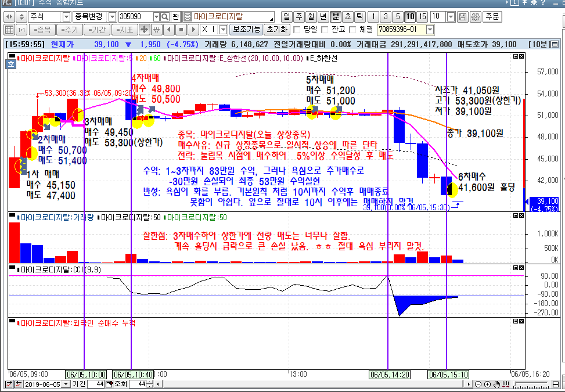Select the 15 minute interval tab
The height and width of the screenshot is (392, 565).
422,17
